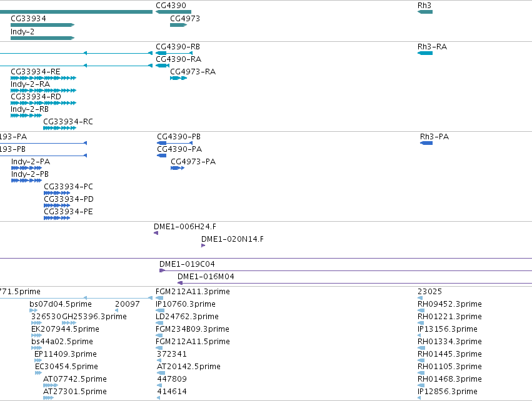Select EST bs44a02.5prime

click(x=37, y=349)
